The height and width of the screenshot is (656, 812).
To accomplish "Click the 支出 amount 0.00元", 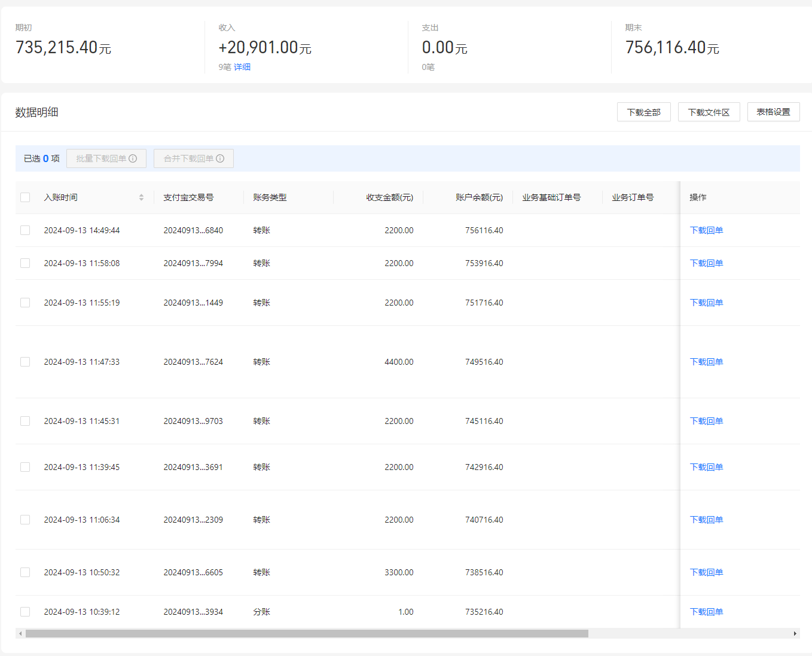I will point(444,47).
